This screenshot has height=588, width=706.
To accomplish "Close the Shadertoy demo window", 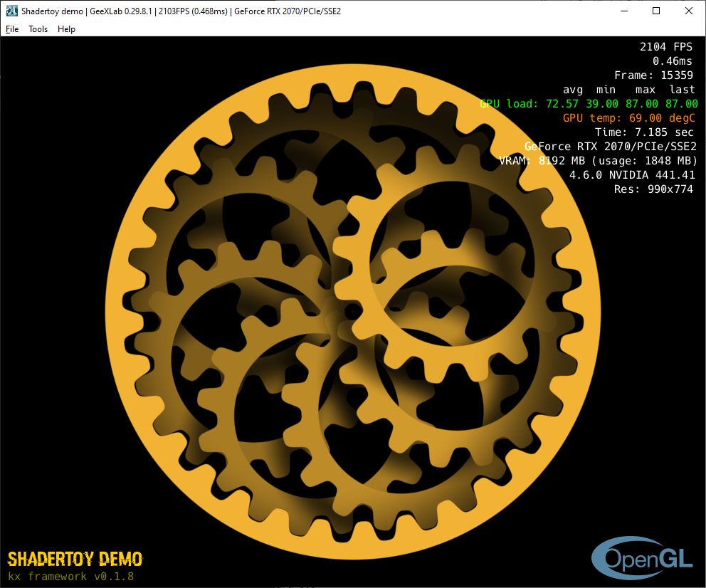I will 688,11.
